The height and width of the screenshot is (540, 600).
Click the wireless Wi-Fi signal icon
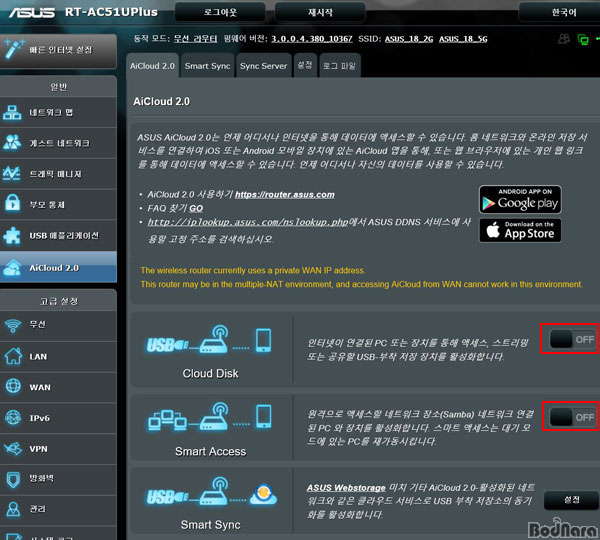(x=13, y=325)
